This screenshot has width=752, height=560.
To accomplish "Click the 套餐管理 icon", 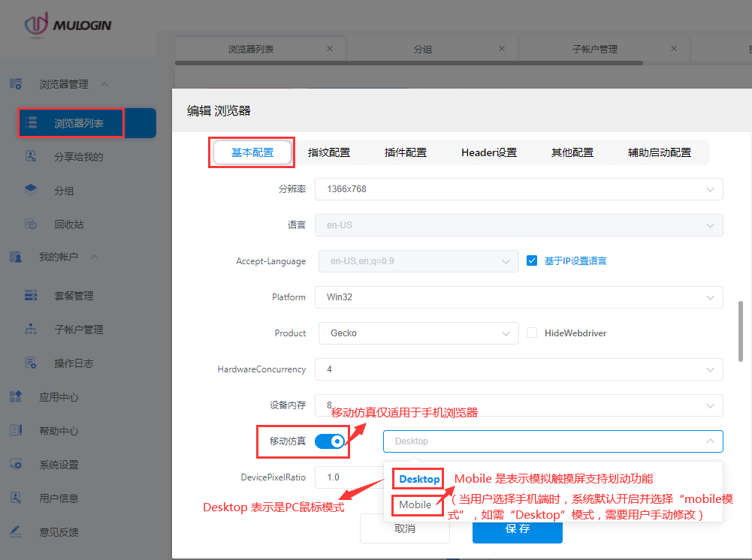I will point(31,295).
